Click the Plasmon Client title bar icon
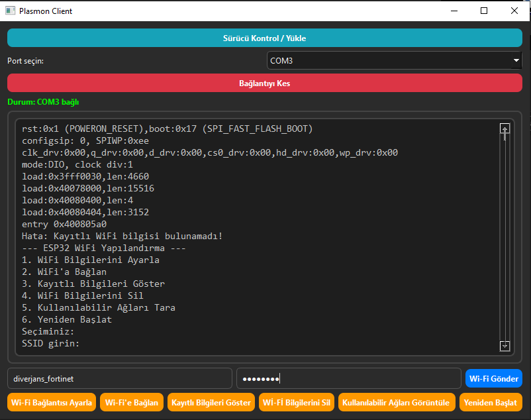Screen dimensions: 531x420 10,11
